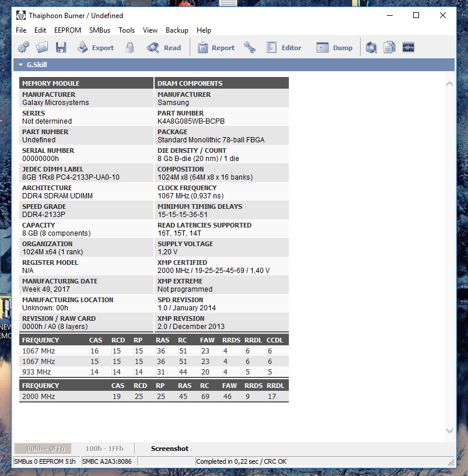Open the Report view
The width and height of the screenshot is (468, 476).
pyautogui.click(x=216, y=48)
